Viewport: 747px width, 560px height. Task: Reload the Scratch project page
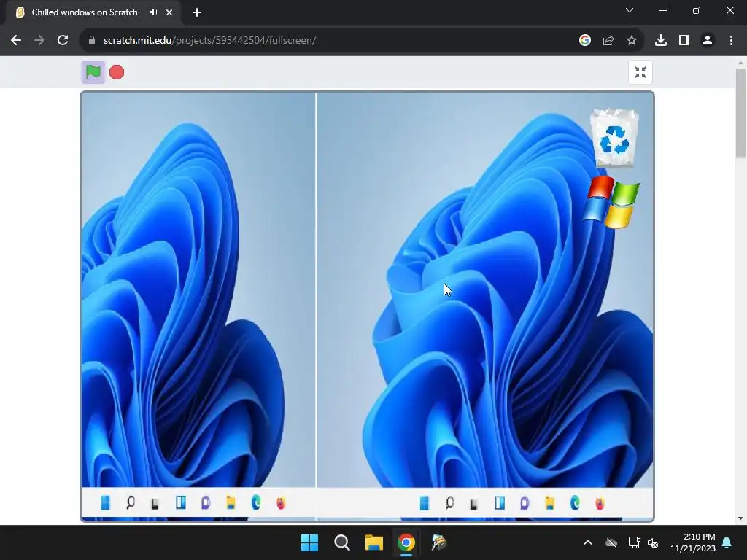(63, 41)
